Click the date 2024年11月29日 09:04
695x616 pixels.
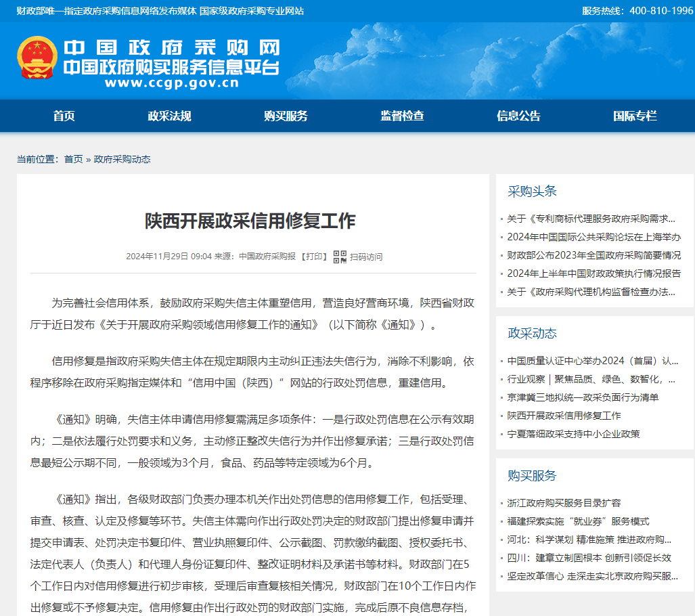coord(169,257)
